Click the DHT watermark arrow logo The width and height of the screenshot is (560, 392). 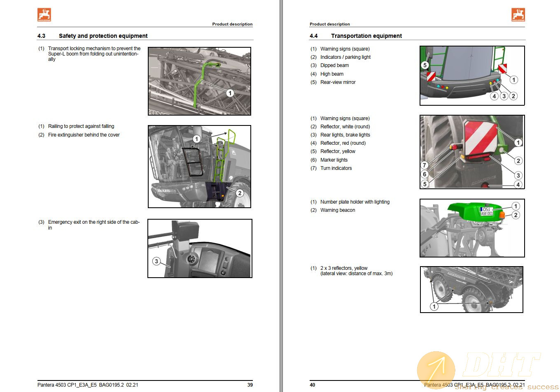pyautogui.click(x=436, y=370)
